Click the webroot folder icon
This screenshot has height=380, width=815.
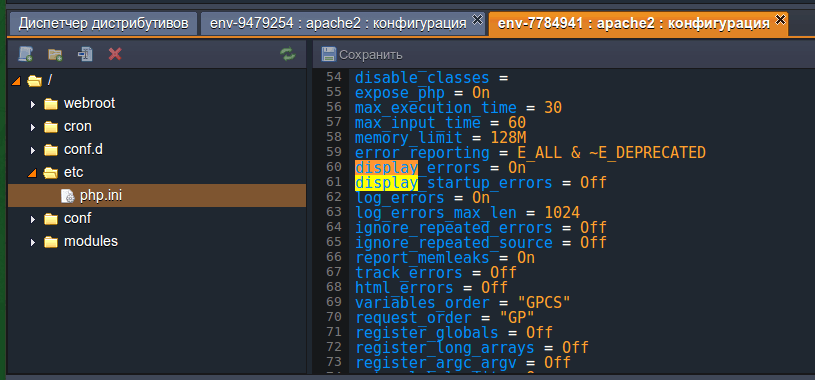click(x=50, y=104)
